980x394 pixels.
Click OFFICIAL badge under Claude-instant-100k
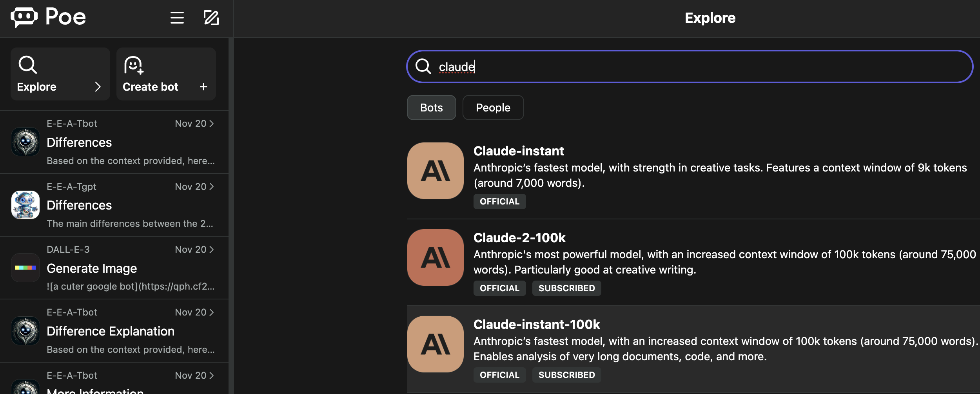coord(500,375)
